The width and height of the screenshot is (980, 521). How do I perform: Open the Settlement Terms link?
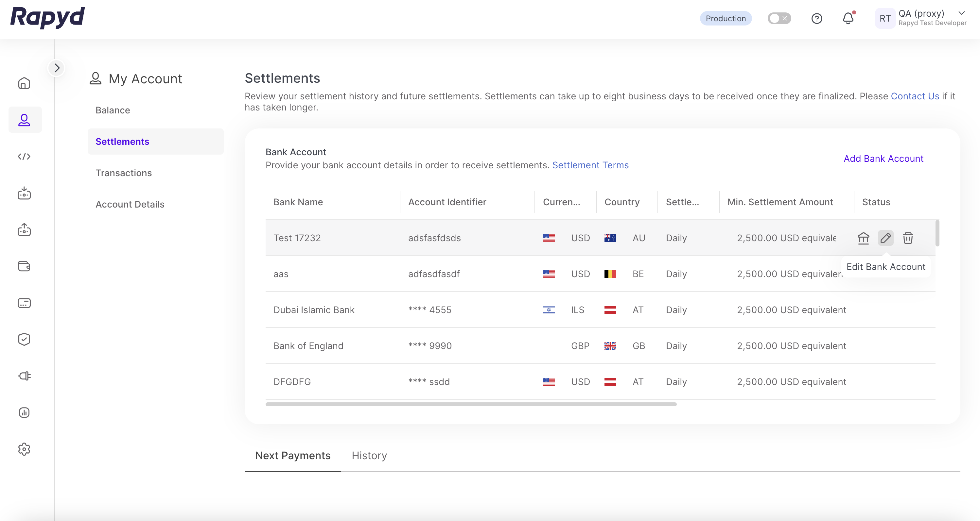pos(590,165)
